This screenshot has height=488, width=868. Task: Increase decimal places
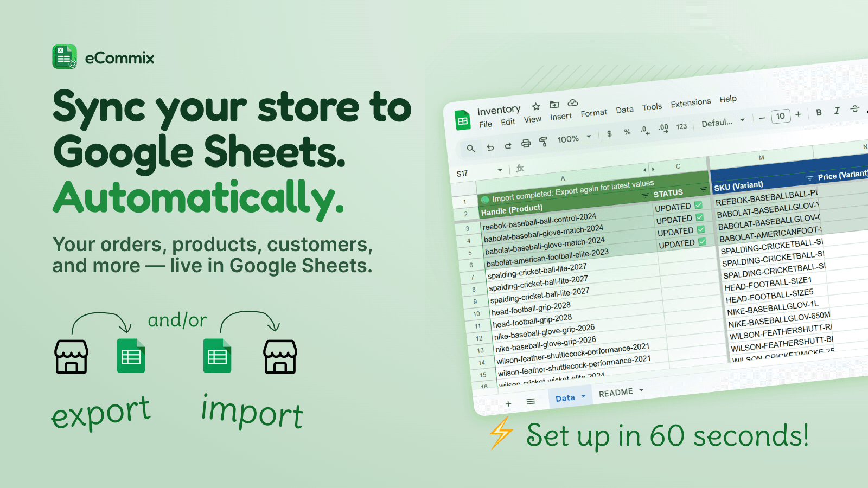tap(663, 128)
